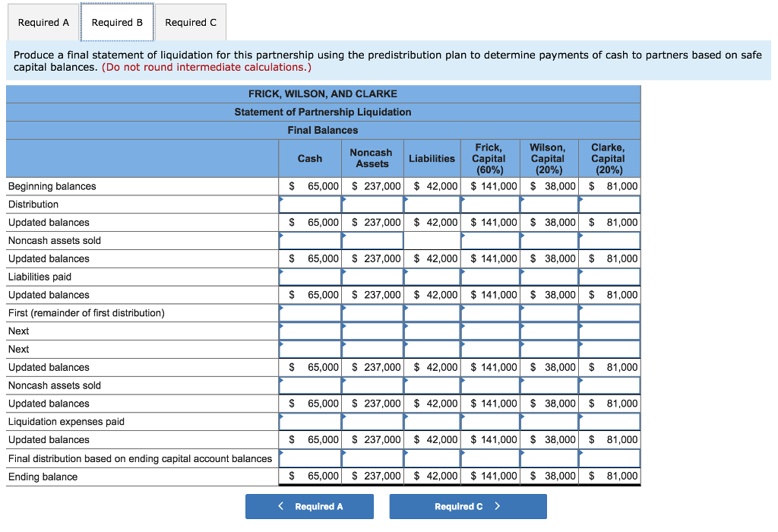
Task: Select Noncash Assets cell in Distribution row
Action: click(x=372, y=204)
